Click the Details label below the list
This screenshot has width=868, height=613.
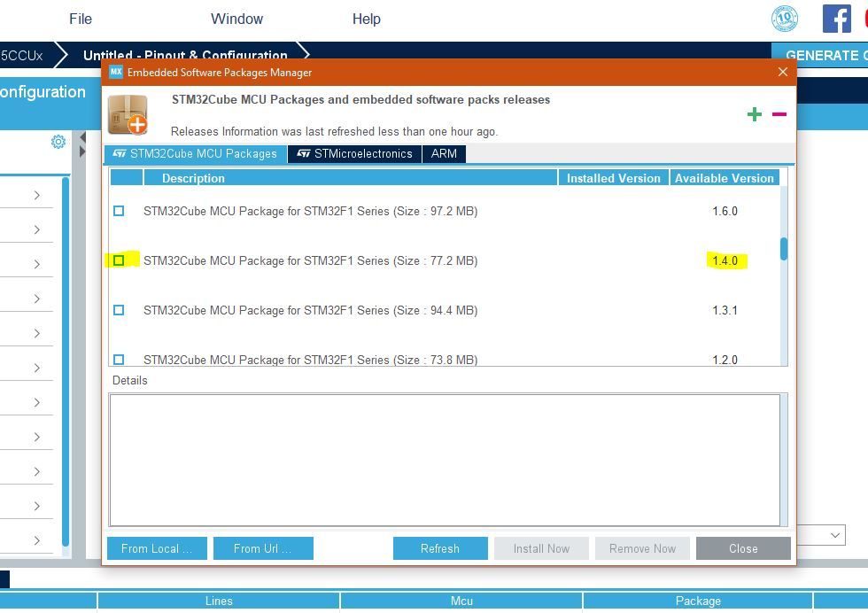(130, 380)
